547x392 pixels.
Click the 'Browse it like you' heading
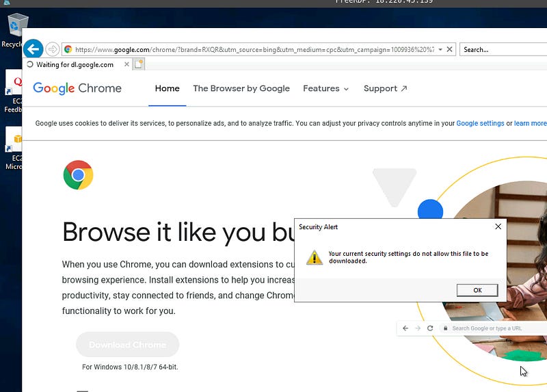[178, 232]
